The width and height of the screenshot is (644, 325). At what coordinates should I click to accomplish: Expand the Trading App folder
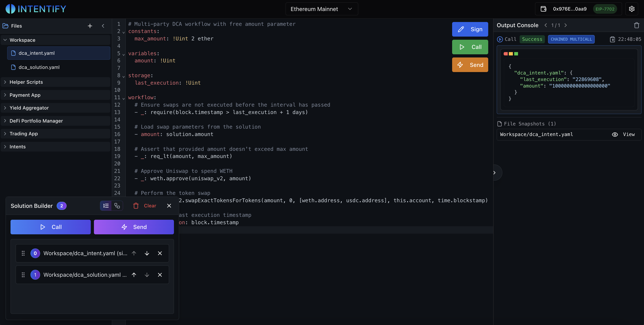point(56,134)
